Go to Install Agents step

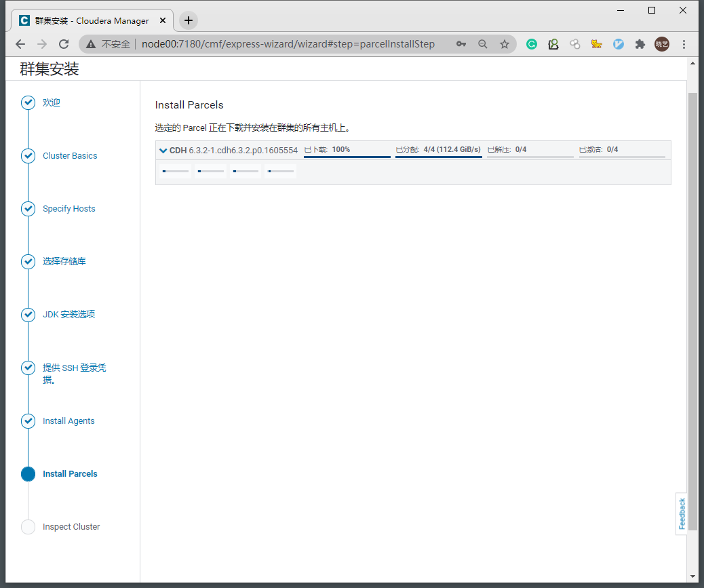(x=69, y=421)
